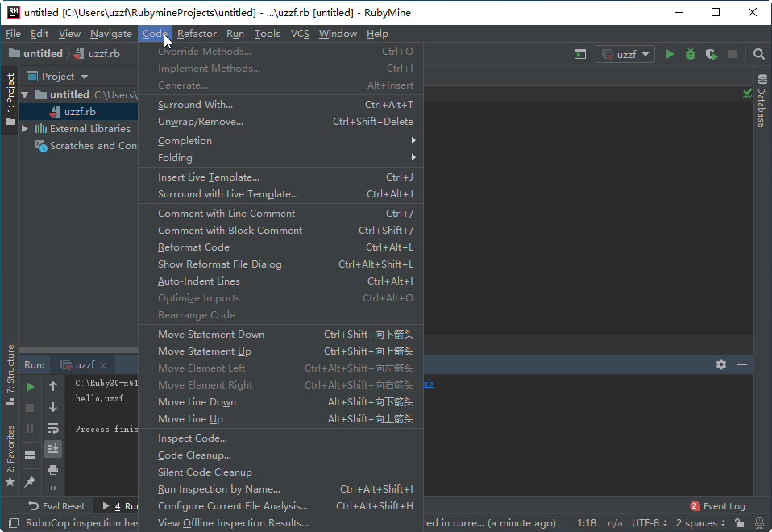Toggle read-only lock icon in status bar

(739, 522)
